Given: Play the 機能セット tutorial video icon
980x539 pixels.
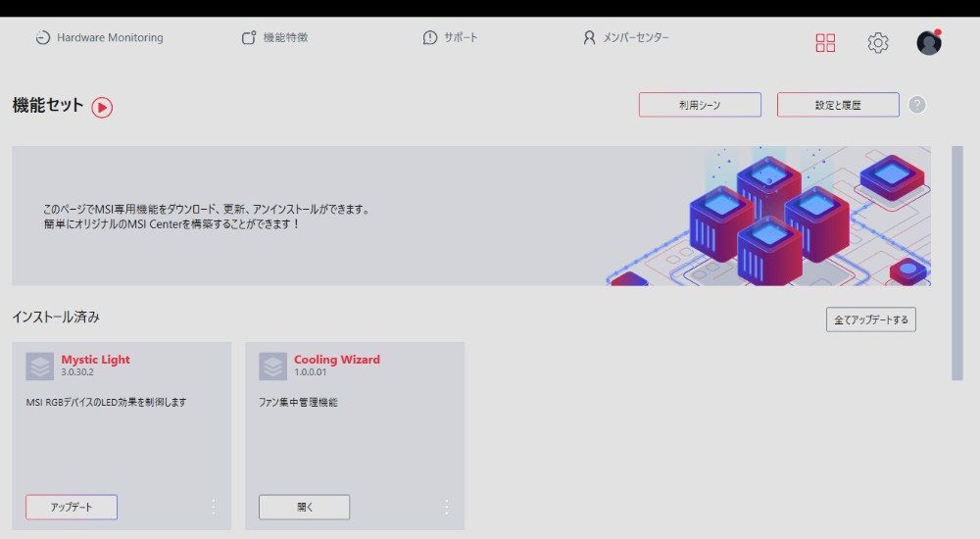Looking at the screenshot, I should pos(102,108).
